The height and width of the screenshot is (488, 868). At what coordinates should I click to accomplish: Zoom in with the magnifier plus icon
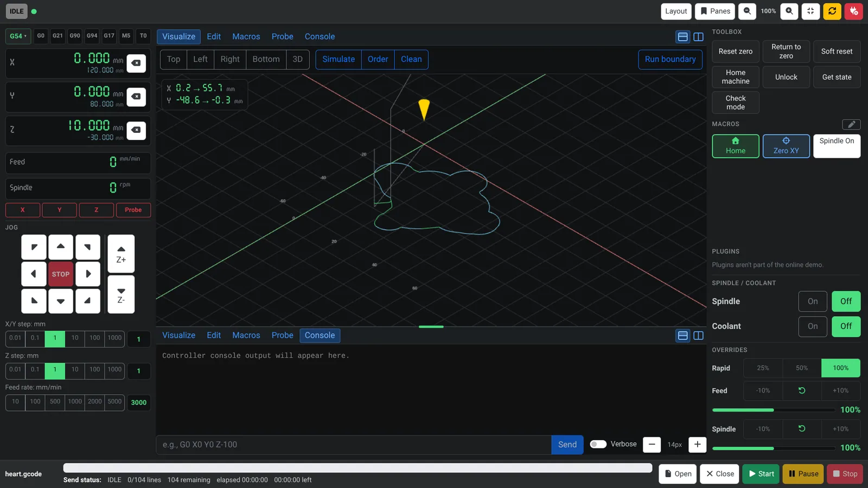point(789,11)
